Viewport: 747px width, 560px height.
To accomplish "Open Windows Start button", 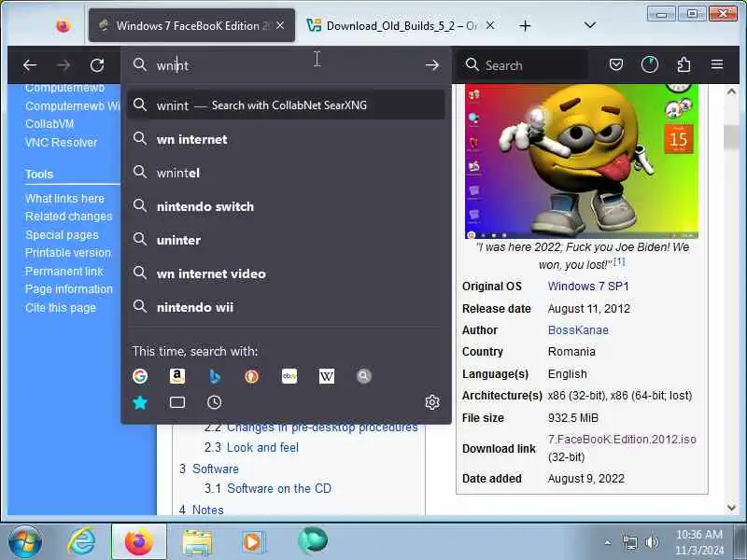I will 25,542.
